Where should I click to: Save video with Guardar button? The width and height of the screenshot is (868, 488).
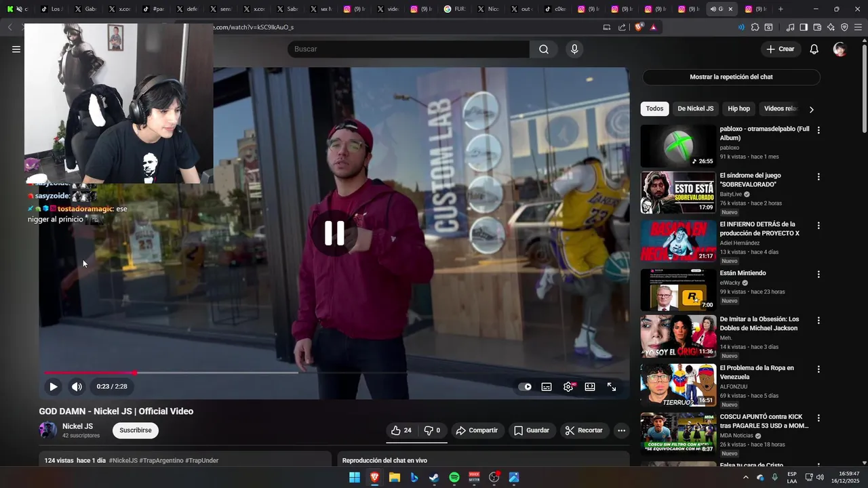(x=532, y=430)
